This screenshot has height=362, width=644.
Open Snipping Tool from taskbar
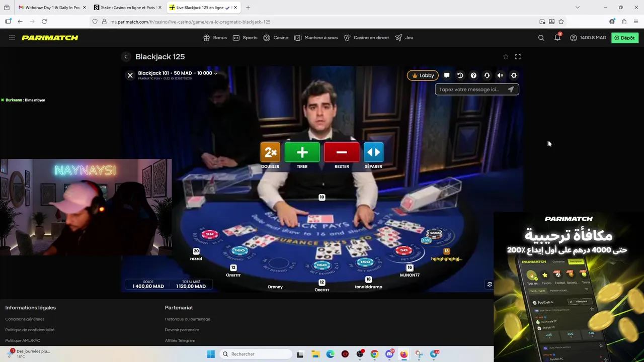click(x=419, y=354)
